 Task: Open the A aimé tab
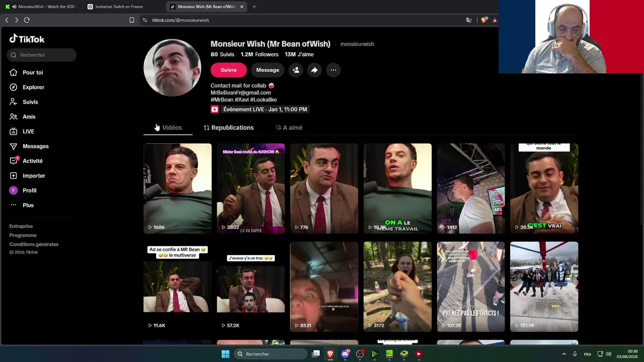pos(289,128)
